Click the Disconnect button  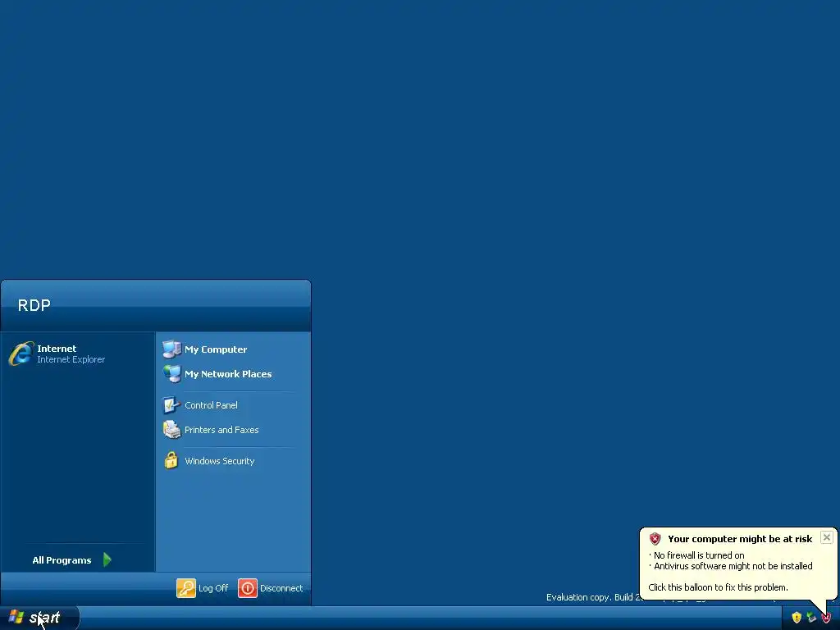[271, 588]
